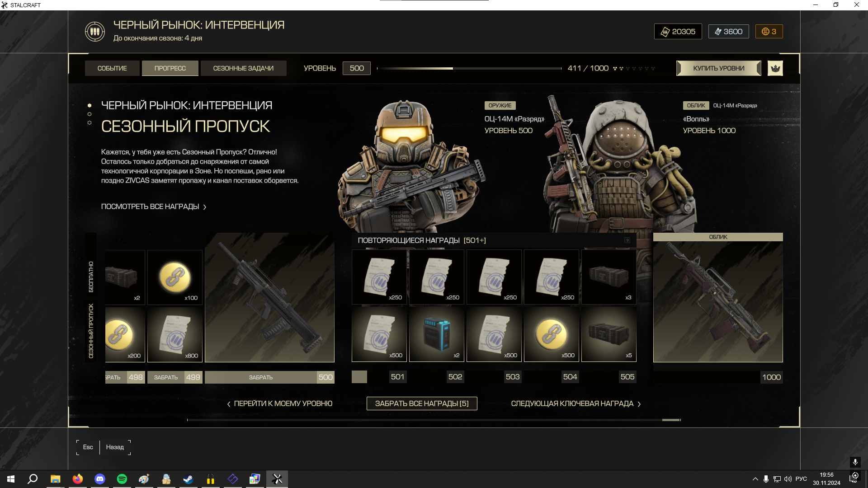Click ПЕРЕЙТИ К МОЕМУ УРОВНЮ link
This screenshot has width=868, height=488.
point(279,404)
